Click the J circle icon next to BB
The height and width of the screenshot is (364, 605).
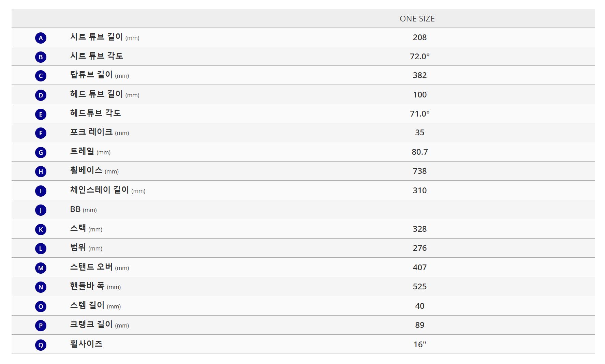point(41,210)
